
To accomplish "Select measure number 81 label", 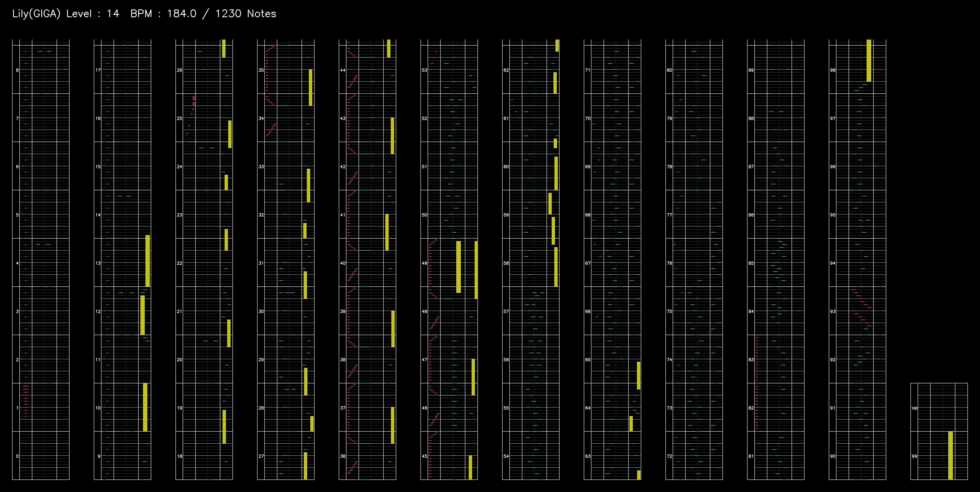I will pyautogui.click(x=751, y=456).
